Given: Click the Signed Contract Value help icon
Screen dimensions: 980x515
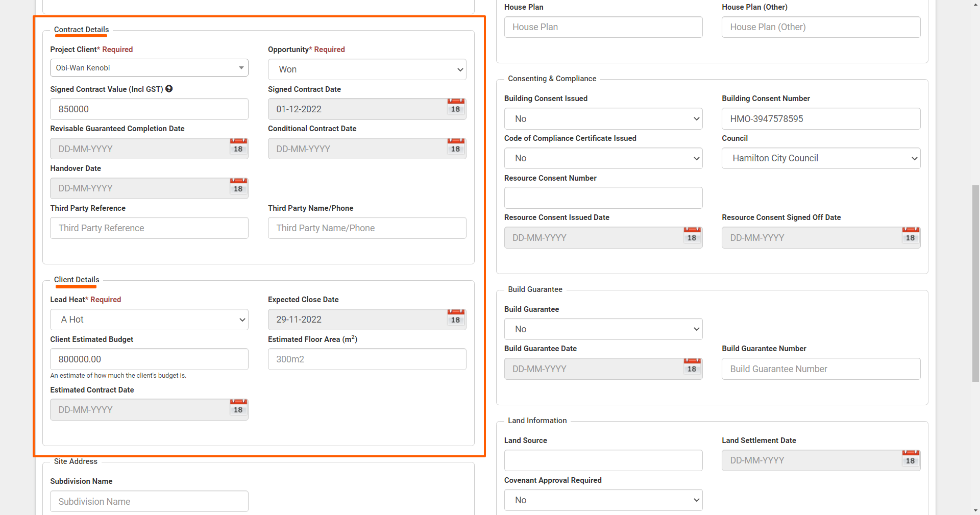Looking at the screenshot, I should coord(169,89).
